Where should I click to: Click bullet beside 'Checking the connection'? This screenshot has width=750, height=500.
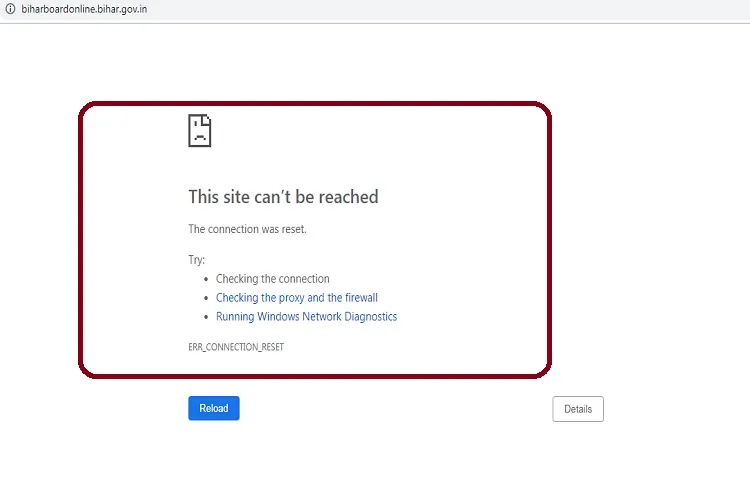[x=206, y=280]
